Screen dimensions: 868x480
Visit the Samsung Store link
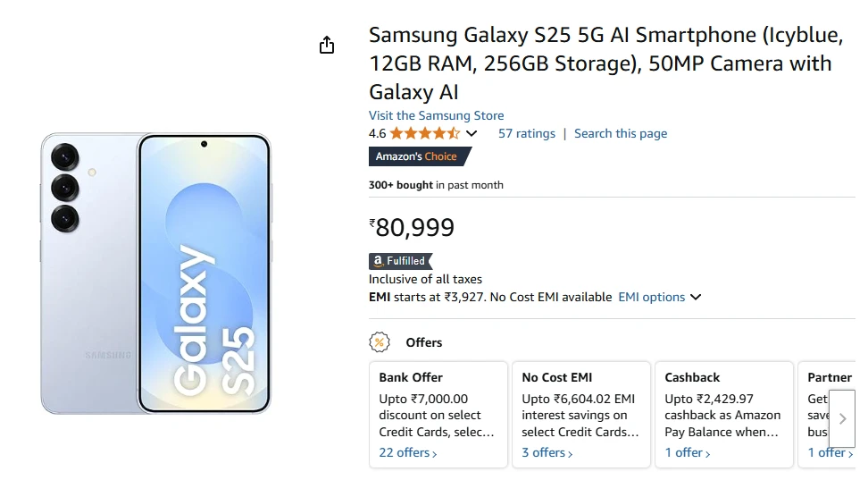click(x=436, y=115)
